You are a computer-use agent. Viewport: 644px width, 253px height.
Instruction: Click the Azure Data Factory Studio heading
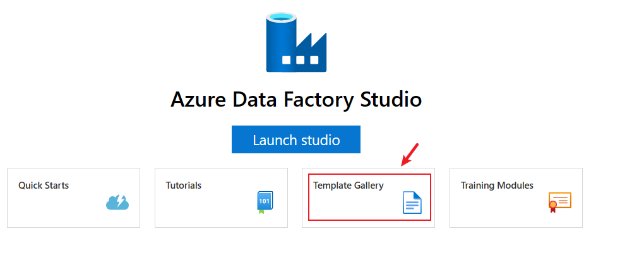[296, 100]
